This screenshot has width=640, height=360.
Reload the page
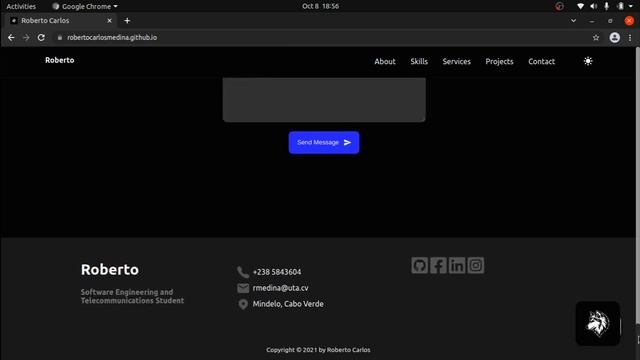[41, 38]
